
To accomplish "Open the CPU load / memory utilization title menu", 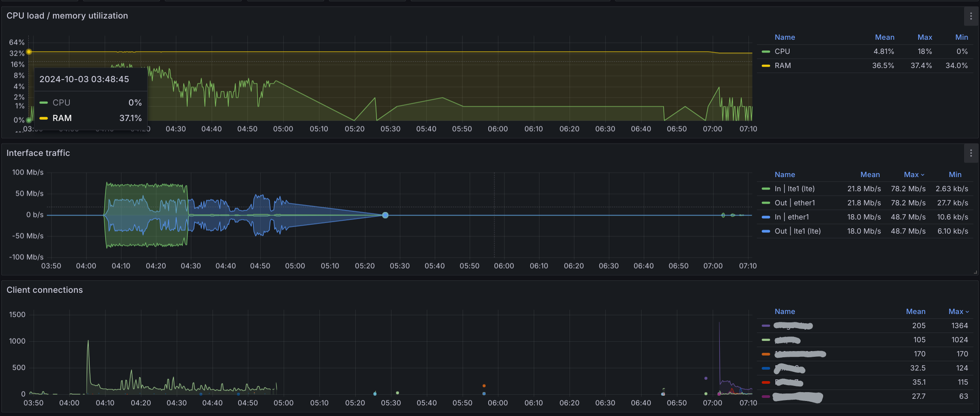I will click(x=67, y=15).
